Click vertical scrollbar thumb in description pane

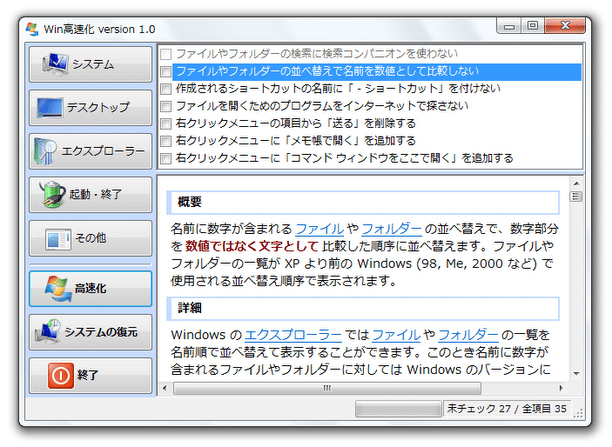(576, 196)
